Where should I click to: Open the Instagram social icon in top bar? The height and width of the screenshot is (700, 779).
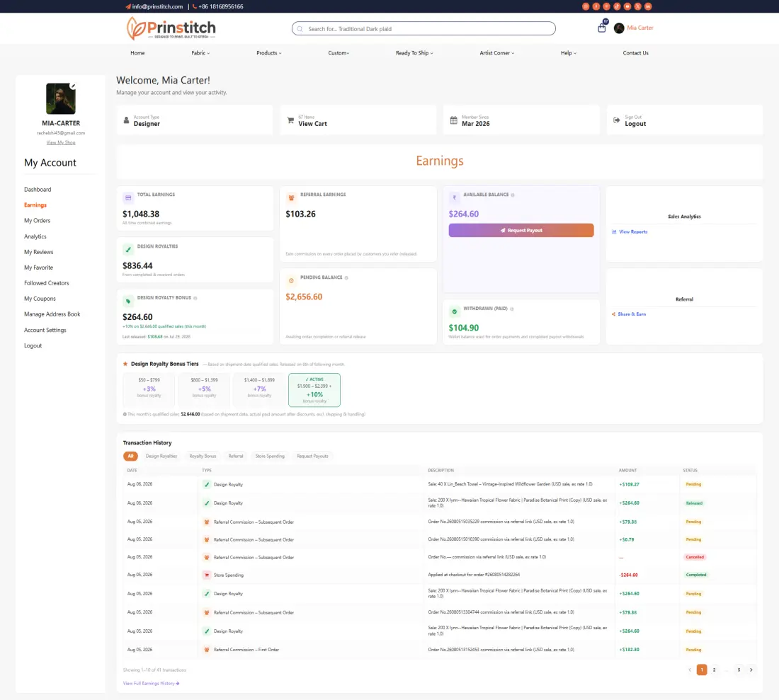[x=586, y=6]
